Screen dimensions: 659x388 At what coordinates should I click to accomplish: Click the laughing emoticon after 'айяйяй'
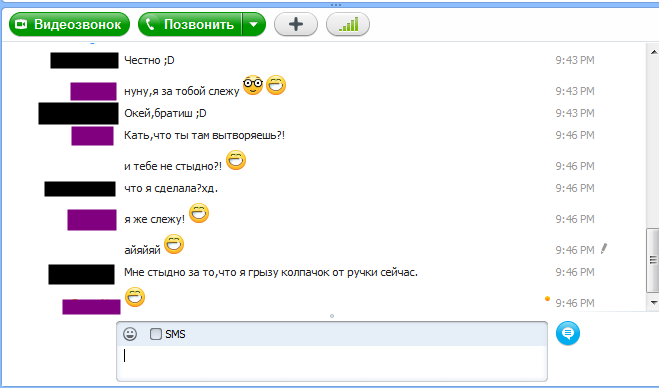[174, 244]
